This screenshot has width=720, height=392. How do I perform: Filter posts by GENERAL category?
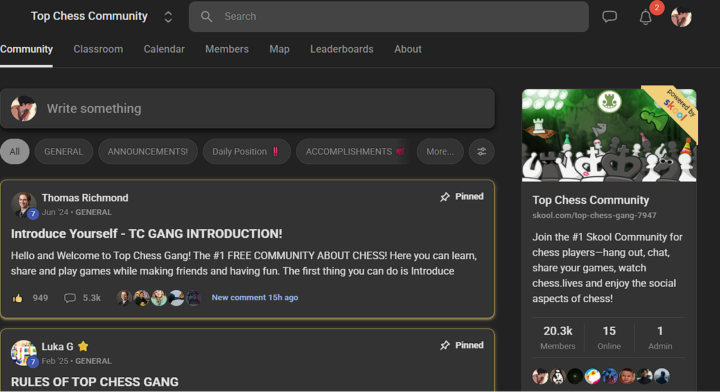64,151
